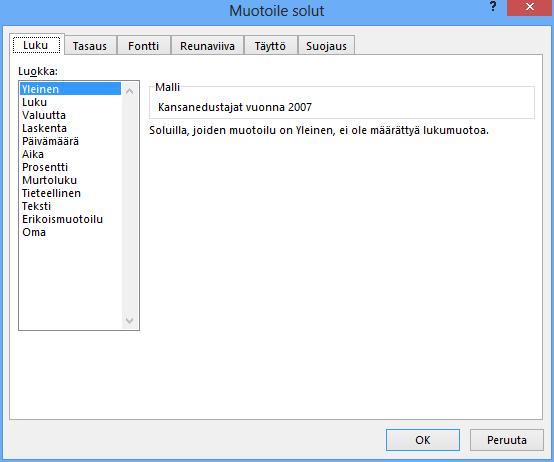Select the Päivämäärä category
The height and width of the screenshot is (462, 554).
70,141
